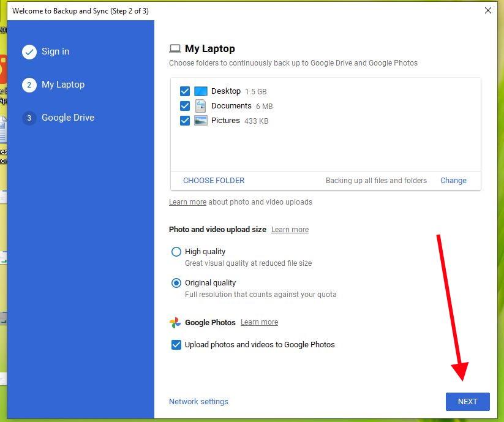
Task: Click the 6 MB size value
Action: click(x=264, y=107)
